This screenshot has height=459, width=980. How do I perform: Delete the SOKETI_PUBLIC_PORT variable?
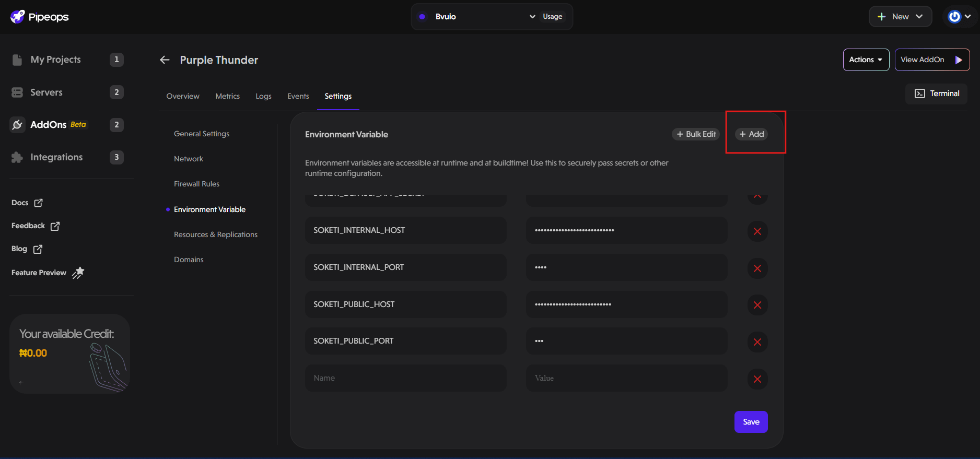point(757,342)
